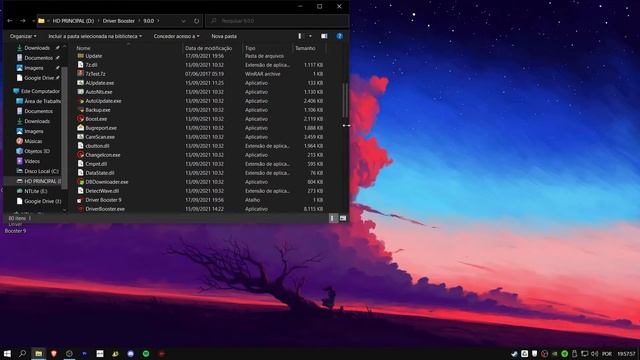The image size is (640, 360).
Task: Switch to large icons view in status bar
Action: [x=342, y=218]
